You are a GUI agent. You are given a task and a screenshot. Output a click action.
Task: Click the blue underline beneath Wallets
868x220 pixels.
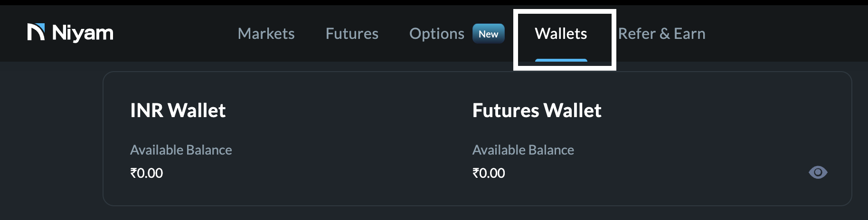(x=561, y=60)
